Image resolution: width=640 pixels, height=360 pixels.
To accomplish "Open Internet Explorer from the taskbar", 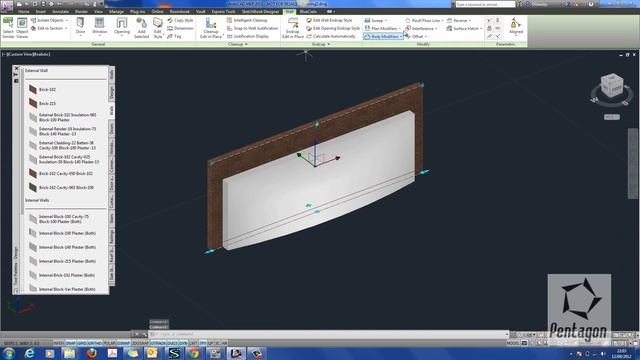I will pyautogui.click(x=29, y=353).
